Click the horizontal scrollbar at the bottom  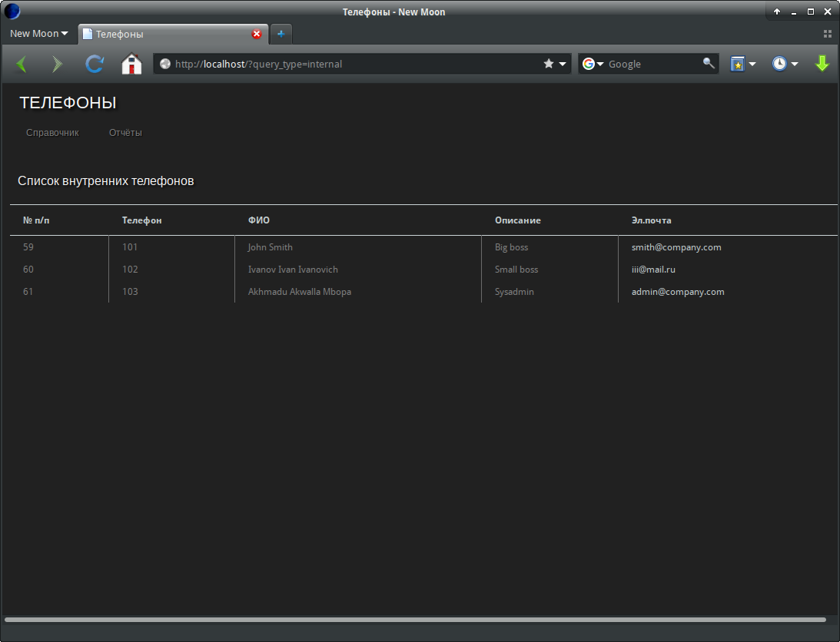pyautogui.click(x=415, y=620)
